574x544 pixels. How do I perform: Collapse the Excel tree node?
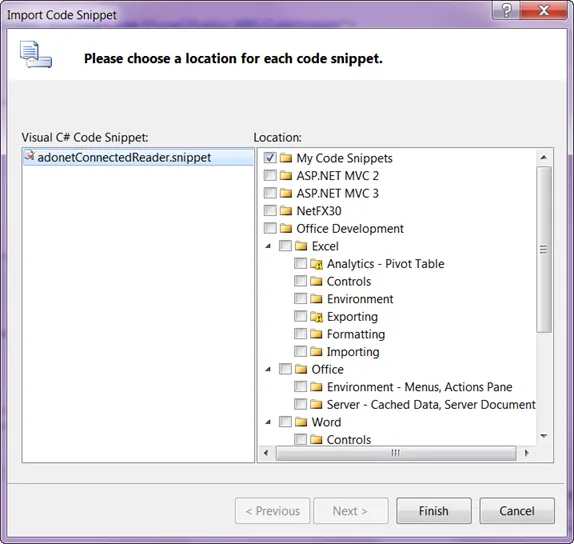click(x=268, y=246)
